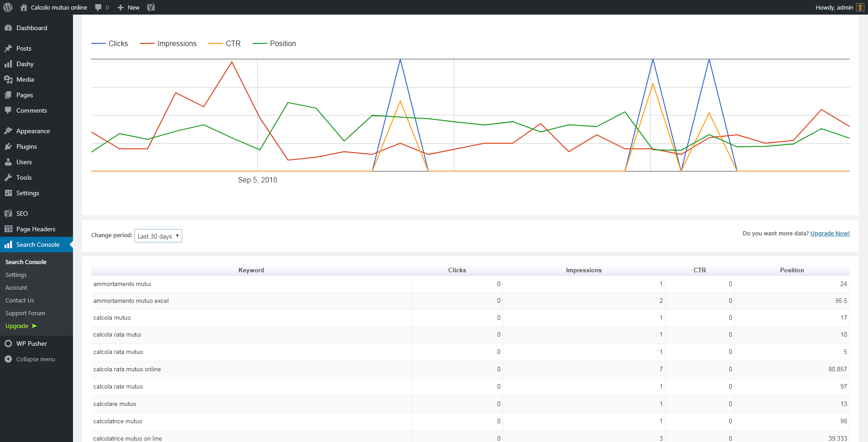The image size is (868, 442).
Task: Open the Howdy, admin account menu
Action: tap(839, 7)
